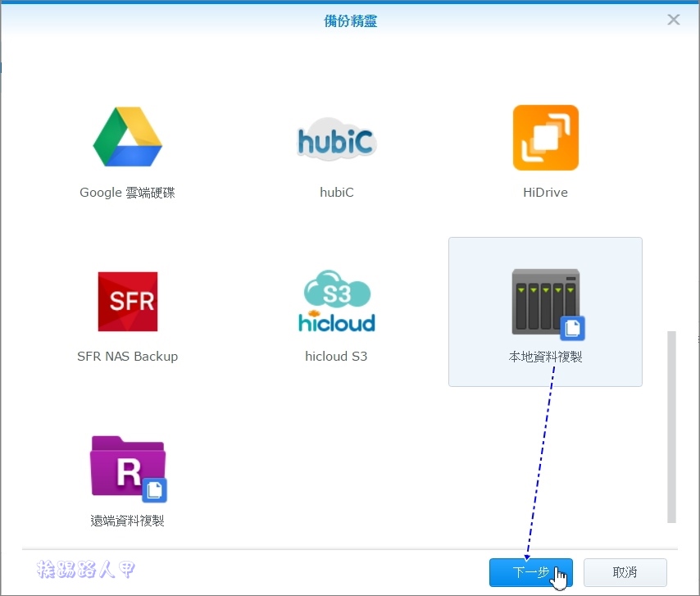Click the hubiC text label
This screenshot has width=700, height=596.
click(337, 193)
